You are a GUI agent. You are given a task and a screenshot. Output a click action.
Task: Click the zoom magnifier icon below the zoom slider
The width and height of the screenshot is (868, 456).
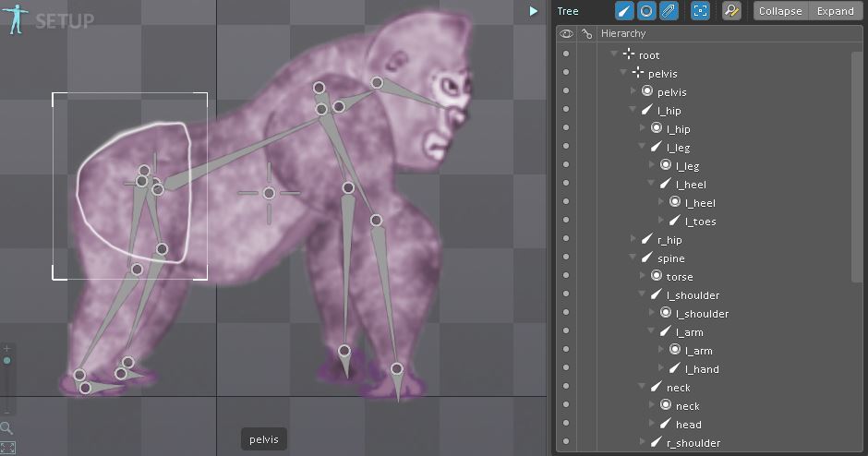[x=6, y=427]
